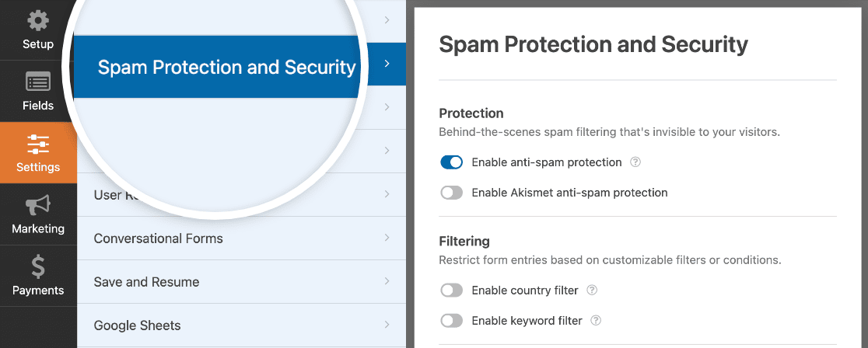
Task: Select Spam Protection and Security menu item
Action: pyautogui.click(x=226, y=68)
